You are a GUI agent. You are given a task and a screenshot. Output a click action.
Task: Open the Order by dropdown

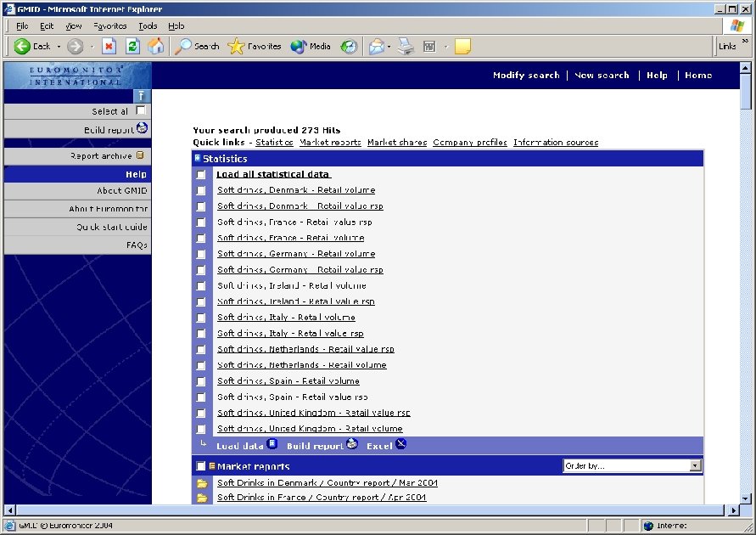[x=632, y=465]
